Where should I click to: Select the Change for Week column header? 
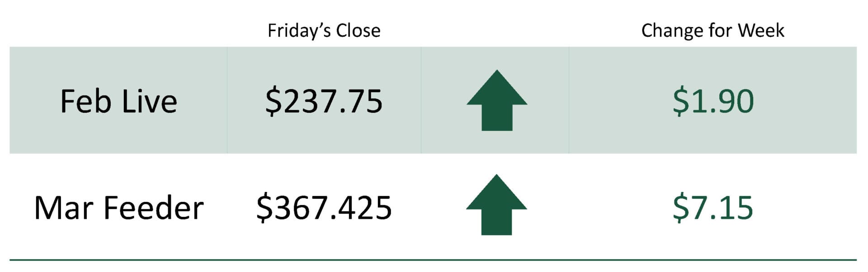coord(712,31)
